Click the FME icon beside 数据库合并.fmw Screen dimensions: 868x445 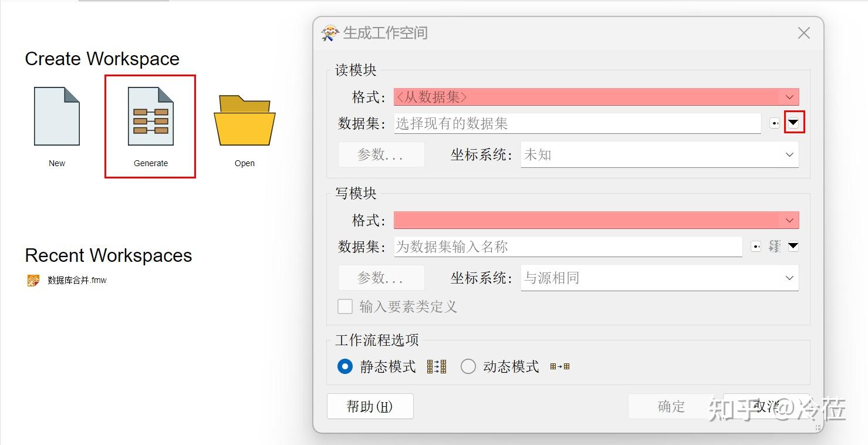[x=33, y=280]
